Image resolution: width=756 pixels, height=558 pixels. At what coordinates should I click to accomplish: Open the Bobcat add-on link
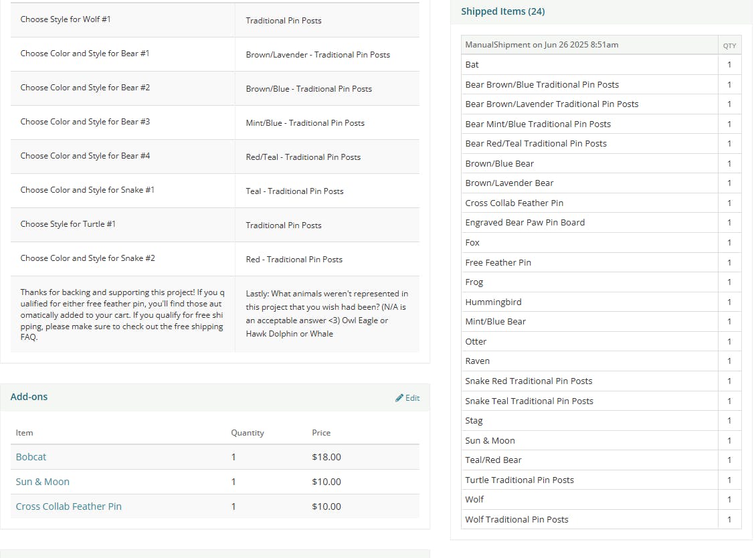pos(31,457)
